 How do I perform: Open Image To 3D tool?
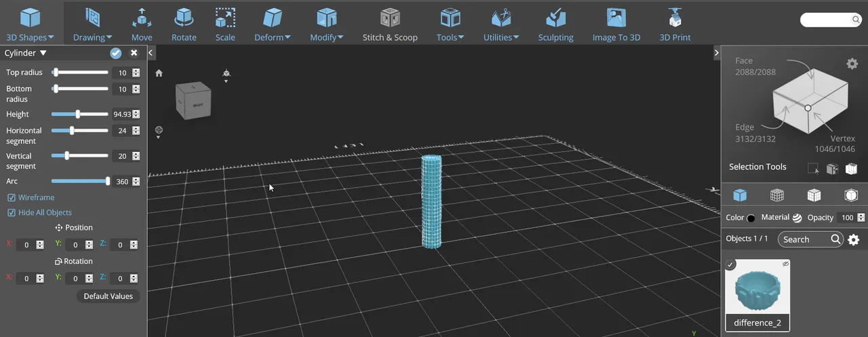pyautogui.click(x=616, y=24)
